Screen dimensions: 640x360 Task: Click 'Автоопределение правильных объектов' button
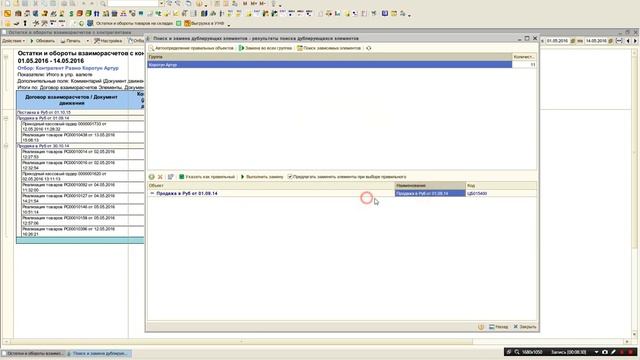tap(191, 48)
